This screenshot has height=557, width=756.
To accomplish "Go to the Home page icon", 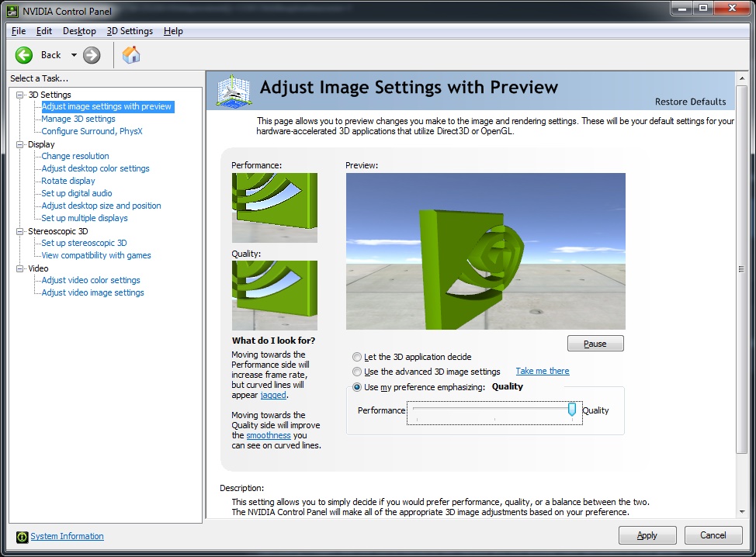I will tap(130, 55).
